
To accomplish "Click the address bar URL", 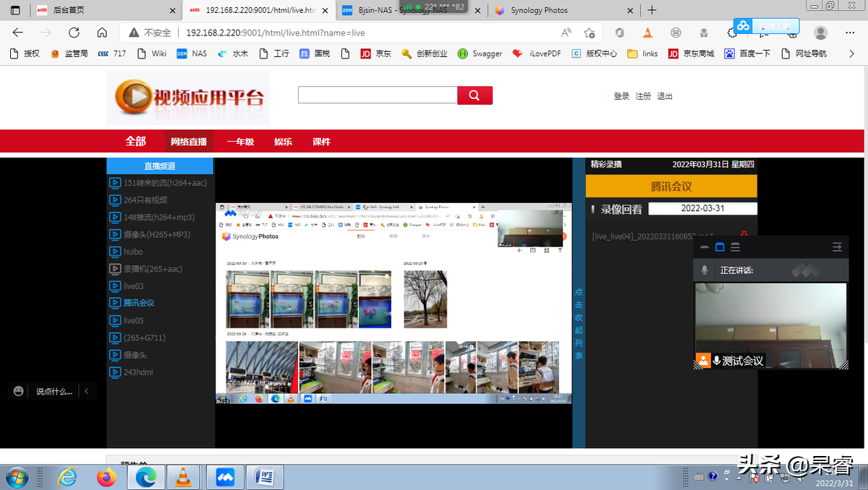I will pyautogui.click(x=276, y=33).
